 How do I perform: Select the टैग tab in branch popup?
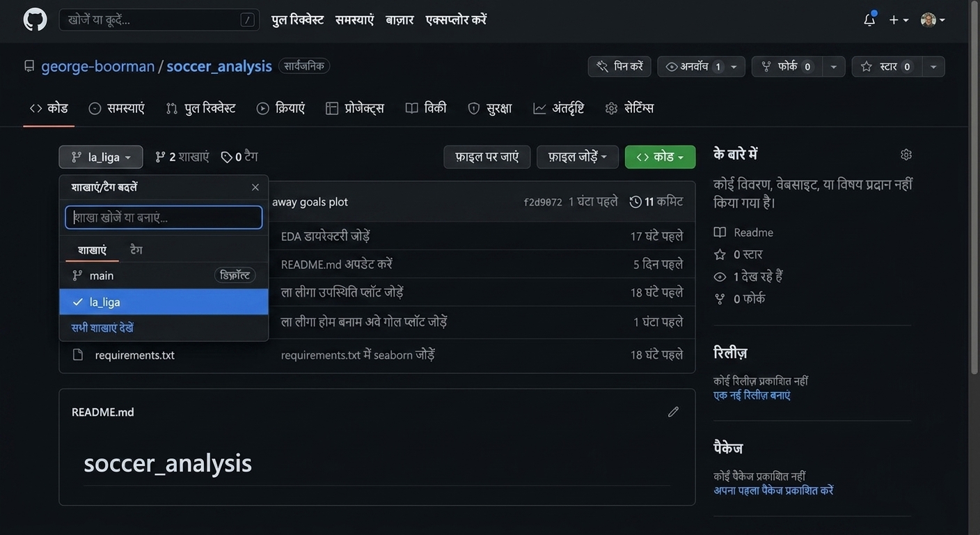(x=136, y=249)
